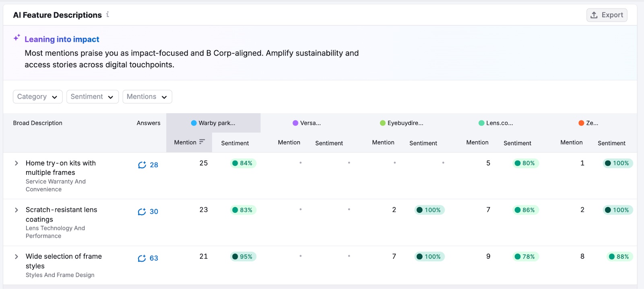
Task: Click the info icon beside AI Feature Descriptions
Action: 107,14
